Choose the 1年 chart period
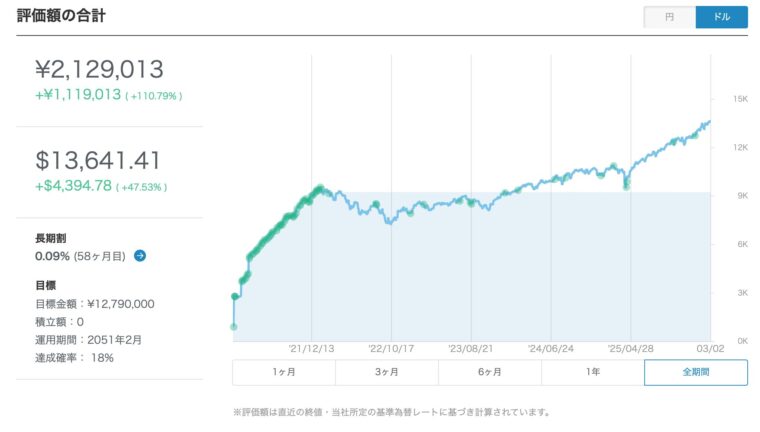 593,372
